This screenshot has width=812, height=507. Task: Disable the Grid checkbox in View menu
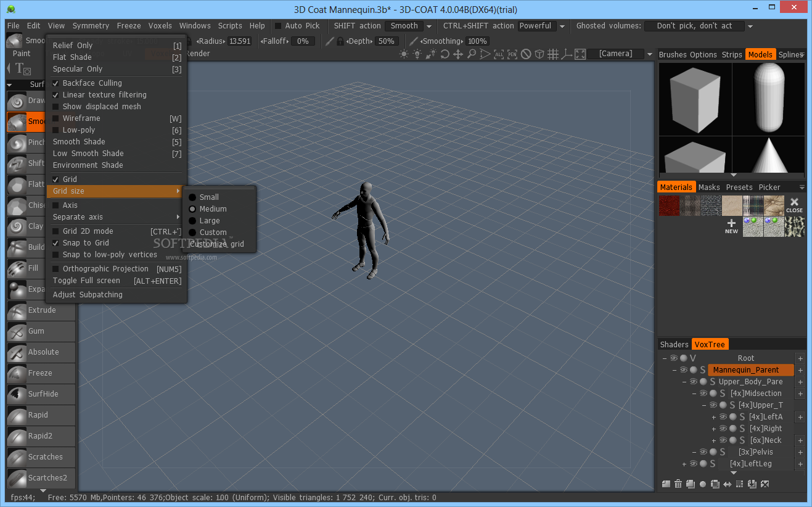56,179
